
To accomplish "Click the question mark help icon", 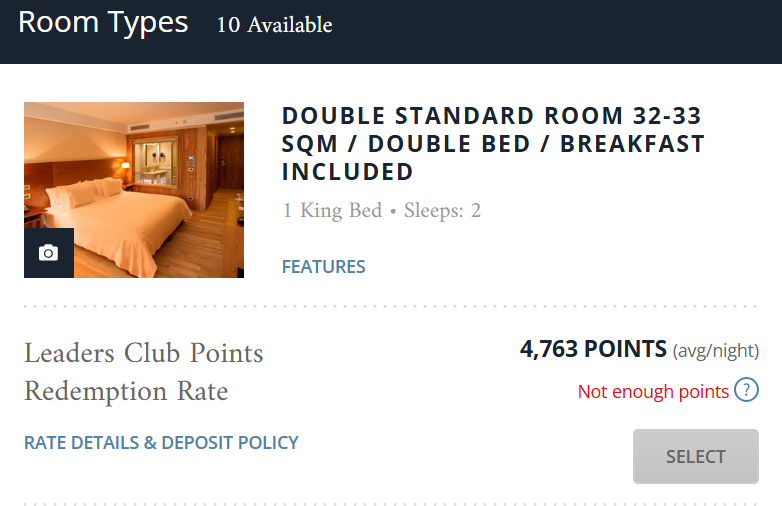I will [x=746, y=390].
